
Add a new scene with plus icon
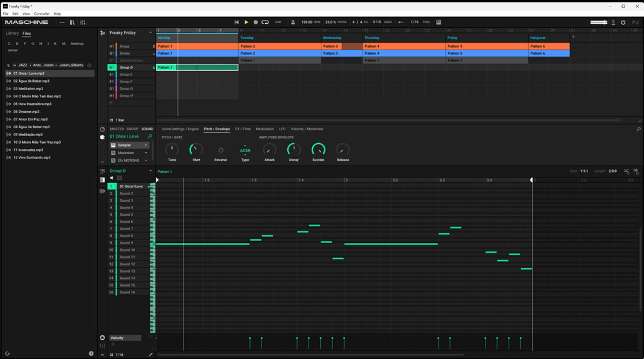pyautogui.click(x=573, y=37)
